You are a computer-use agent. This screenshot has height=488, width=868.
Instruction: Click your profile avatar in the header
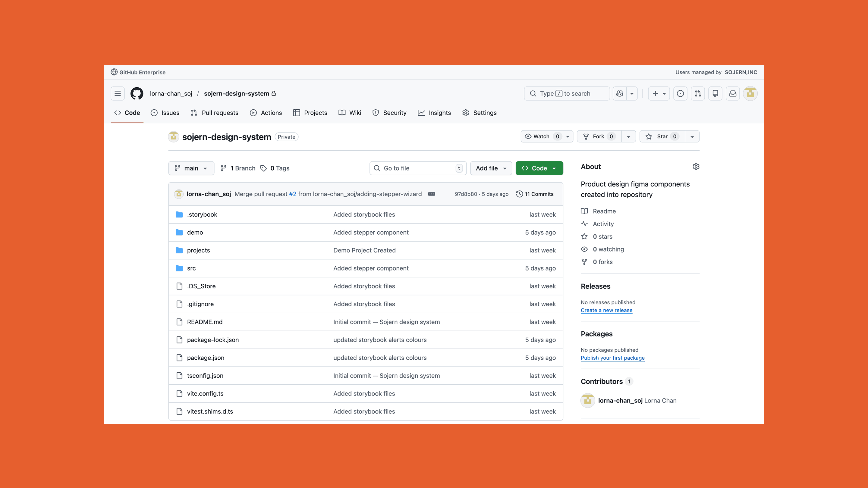coord(750,93)
